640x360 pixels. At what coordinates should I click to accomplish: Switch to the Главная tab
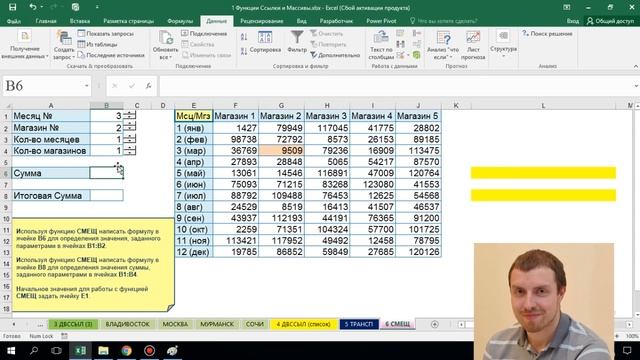point(46,21)
